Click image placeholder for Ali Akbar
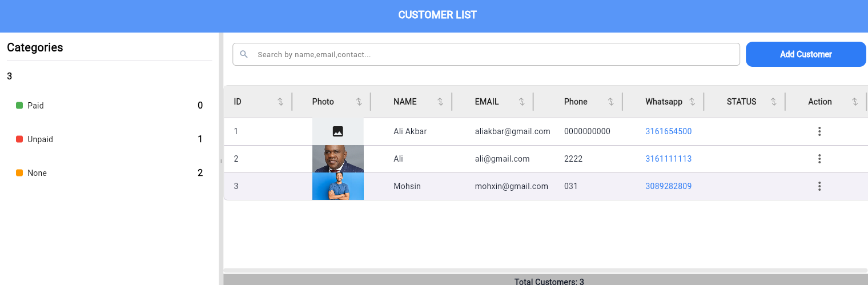This screenshot has width=868, height=285. tap(337, 131)
